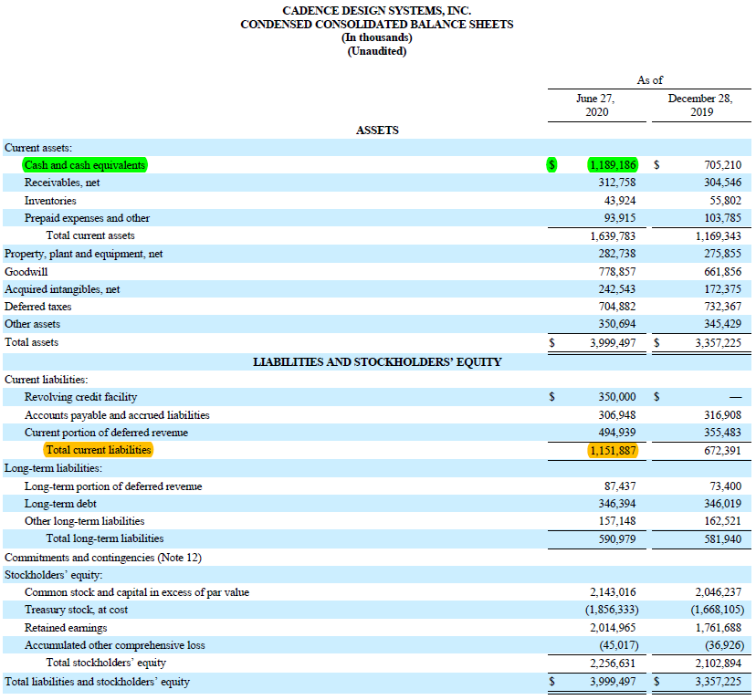The height and width of the screenshot is (700, 756).
Task: Select long-term deferred revenue value 87,437
Action: click(620, 486)
